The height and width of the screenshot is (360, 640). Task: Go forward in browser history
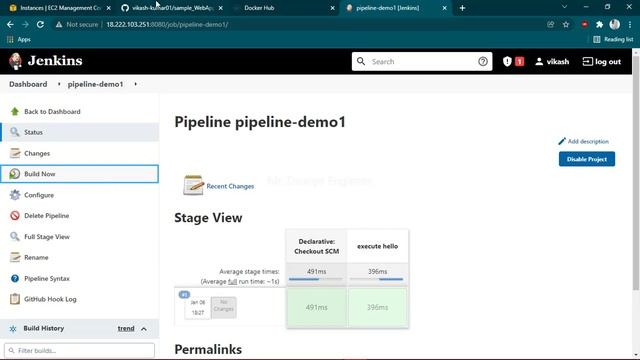[25, 24]
